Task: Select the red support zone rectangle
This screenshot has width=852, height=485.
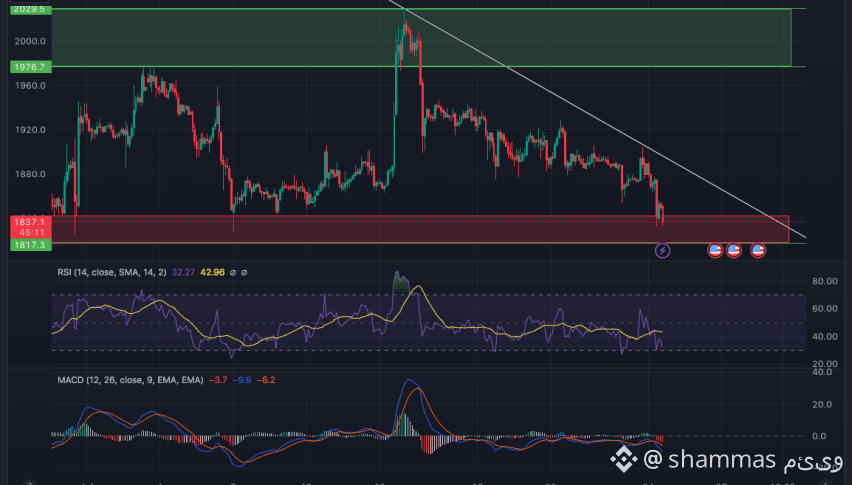Action: [421, 229]
